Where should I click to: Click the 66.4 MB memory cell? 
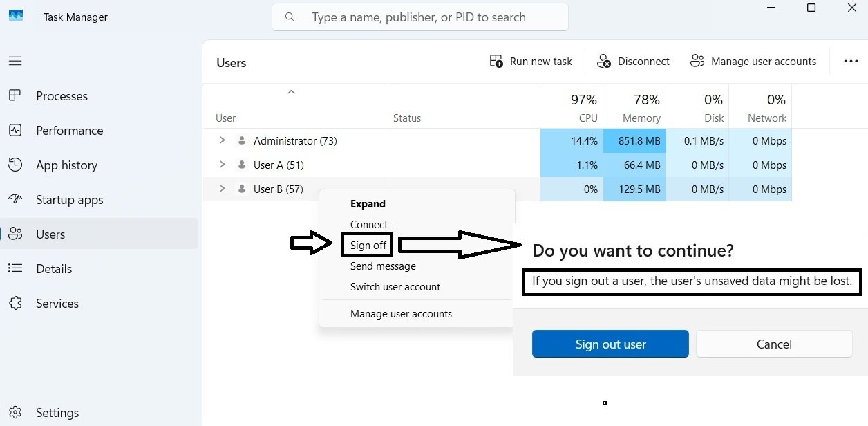click(634, 165)
